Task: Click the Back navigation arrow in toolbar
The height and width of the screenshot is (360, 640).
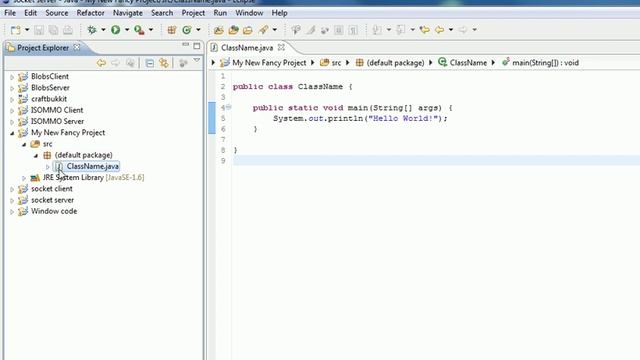Action: pos(440,30)
